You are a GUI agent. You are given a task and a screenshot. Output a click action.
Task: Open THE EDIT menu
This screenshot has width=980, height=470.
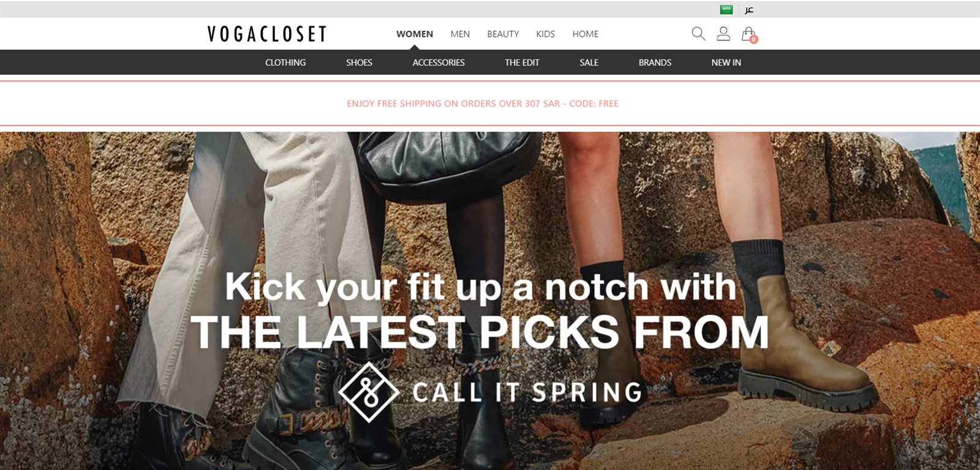click(x=522, y=62)
